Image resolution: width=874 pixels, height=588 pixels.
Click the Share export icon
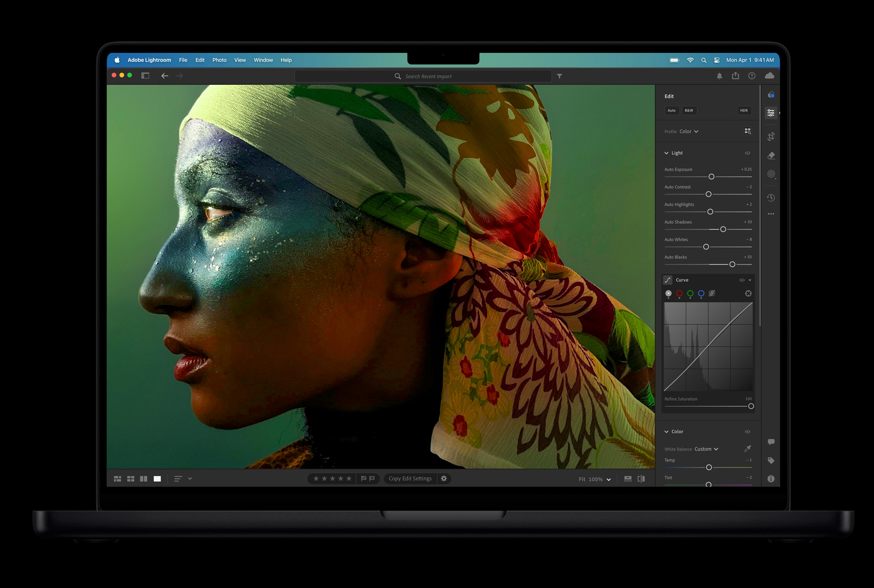pyautogui.click(x=735, y=76)
